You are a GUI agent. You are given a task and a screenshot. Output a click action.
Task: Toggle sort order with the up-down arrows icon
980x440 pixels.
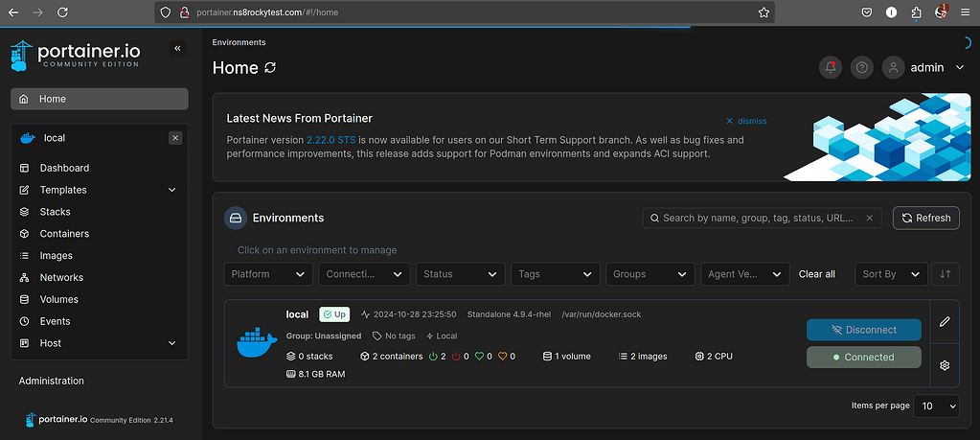945,274
